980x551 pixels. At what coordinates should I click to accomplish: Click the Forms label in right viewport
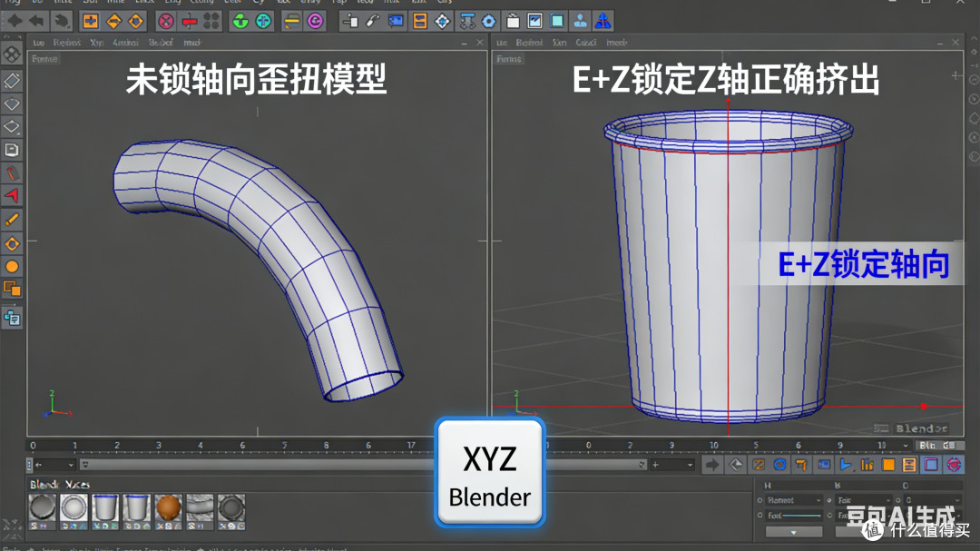click(509, 59)
